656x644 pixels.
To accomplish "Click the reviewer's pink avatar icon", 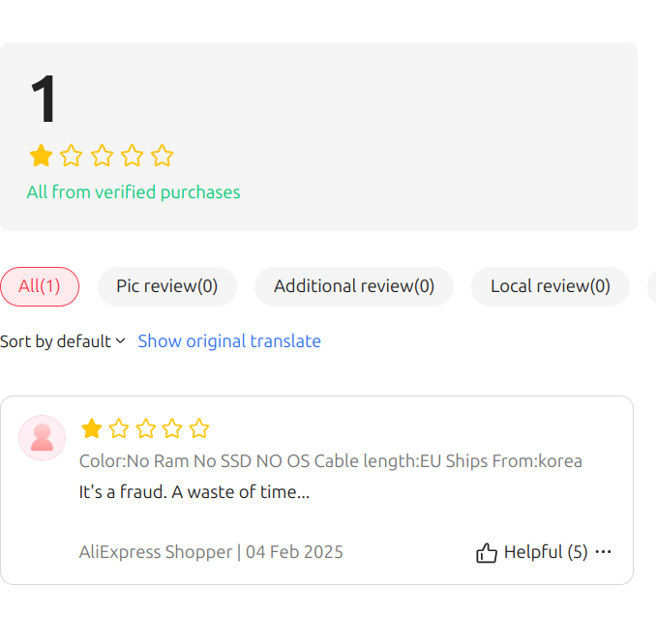I will coord(42,438).
